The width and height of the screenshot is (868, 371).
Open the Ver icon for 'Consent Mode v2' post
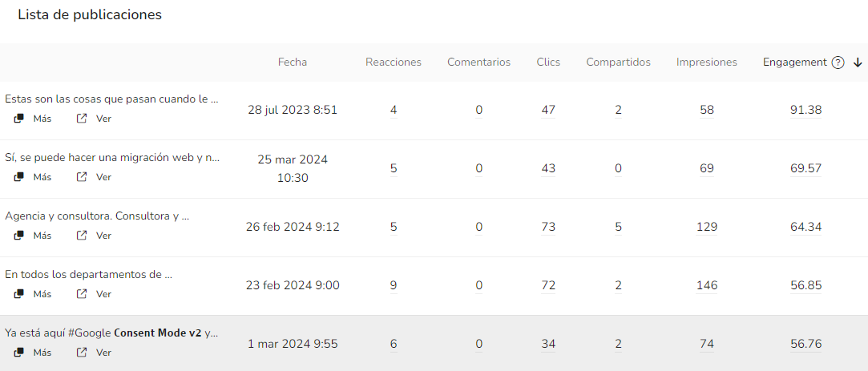point(82,353)
